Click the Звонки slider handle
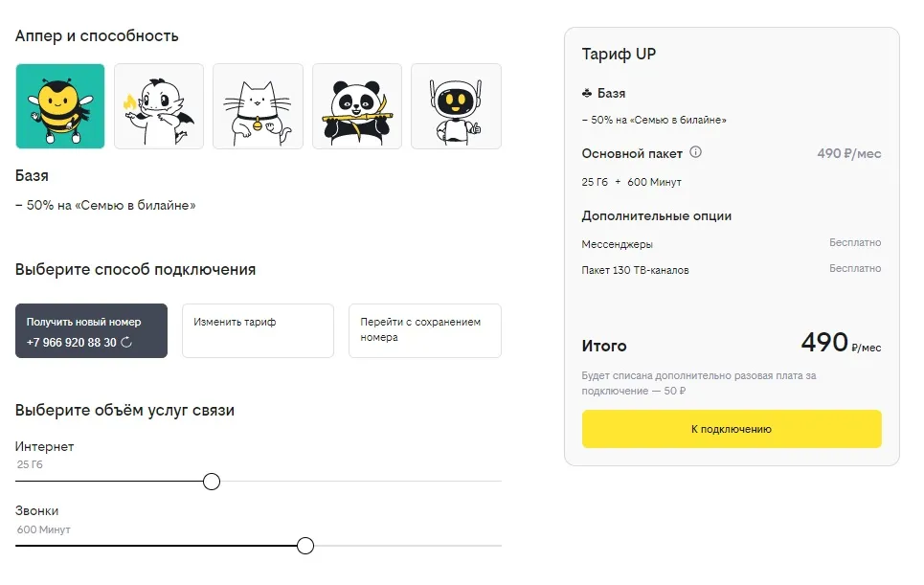This screenshot has height=585, width=924. click(x=305, y=546)
